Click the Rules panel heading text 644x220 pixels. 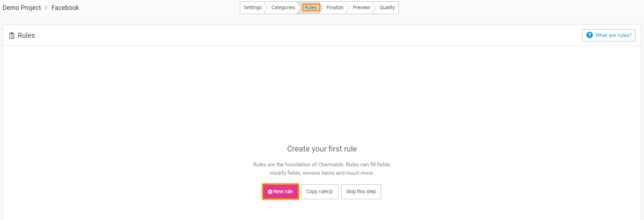coord(26,35)
